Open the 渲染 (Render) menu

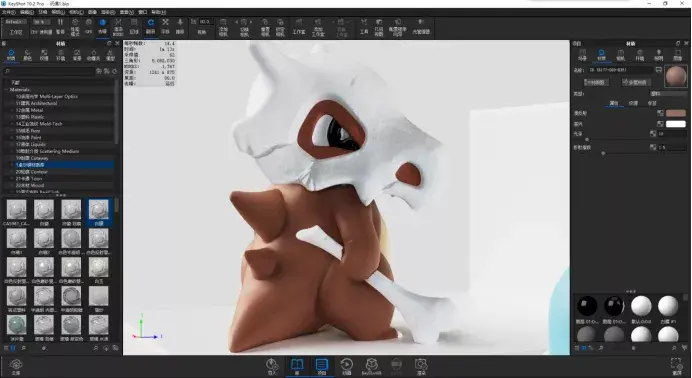pos(108,12)
